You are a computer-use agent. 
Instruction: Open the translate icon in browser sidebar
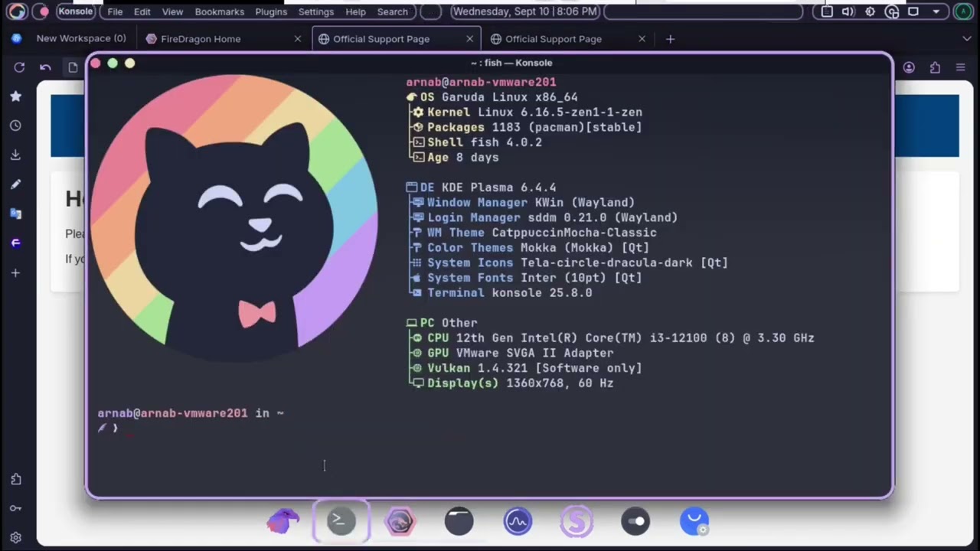click(x=15, y=214)
